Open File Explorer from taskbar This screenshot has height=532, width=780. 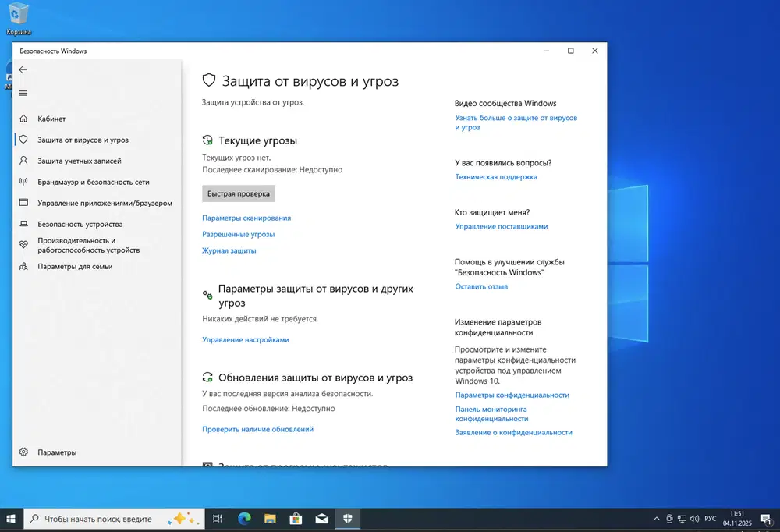pos(270,519)
